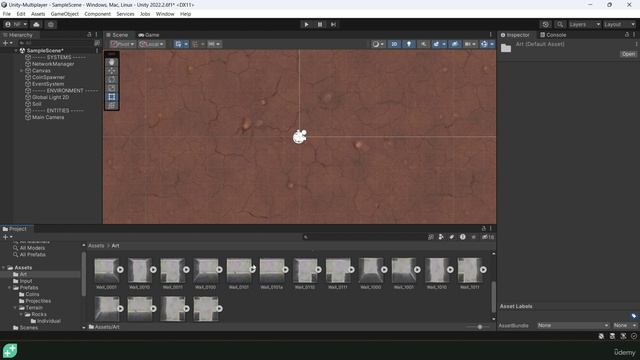Open the Asset Store bag icon
The image size is (640, 360).
51,24
